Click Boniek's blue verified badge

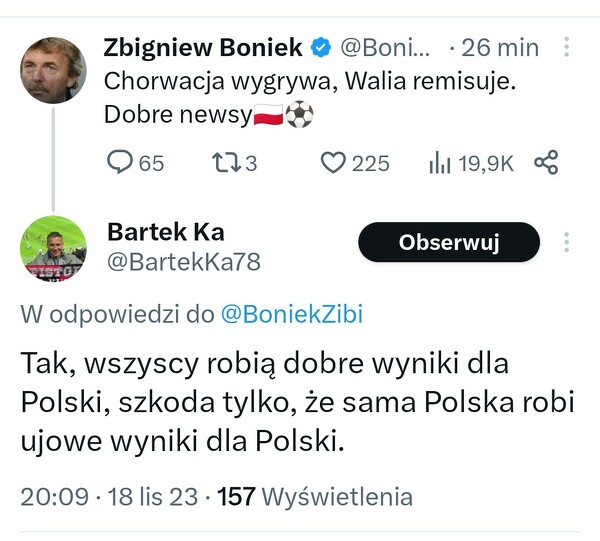tap(321, 48)
